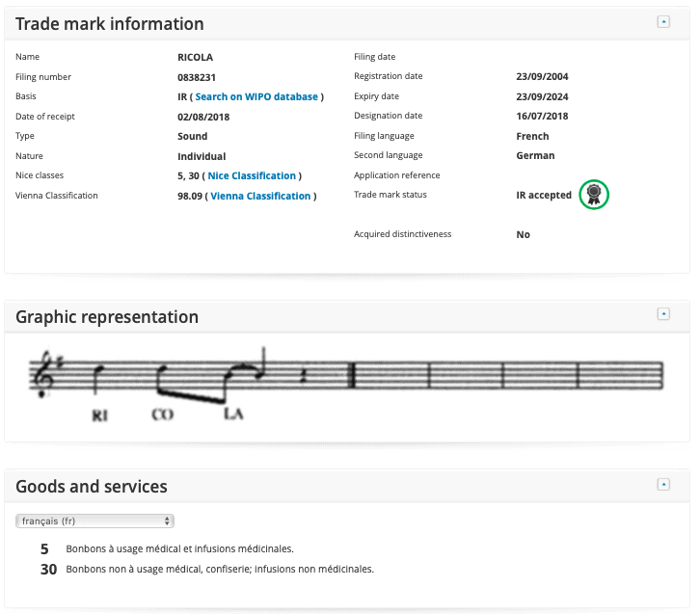Image resolution: width=700 pixels, height=614 pixels.
Task: Follow the Nice Classification link
Action: pyautogui.click(x=252, y=176)
